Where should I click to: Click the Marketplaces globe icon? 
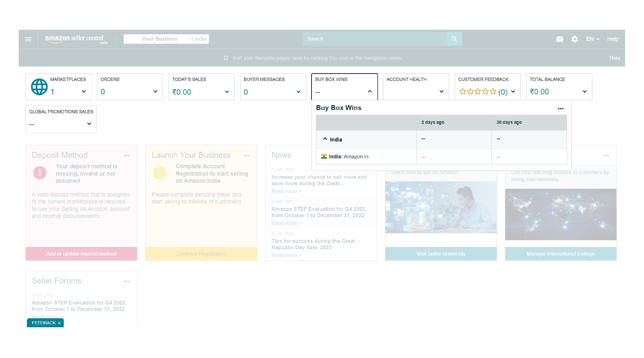[39, 87]
